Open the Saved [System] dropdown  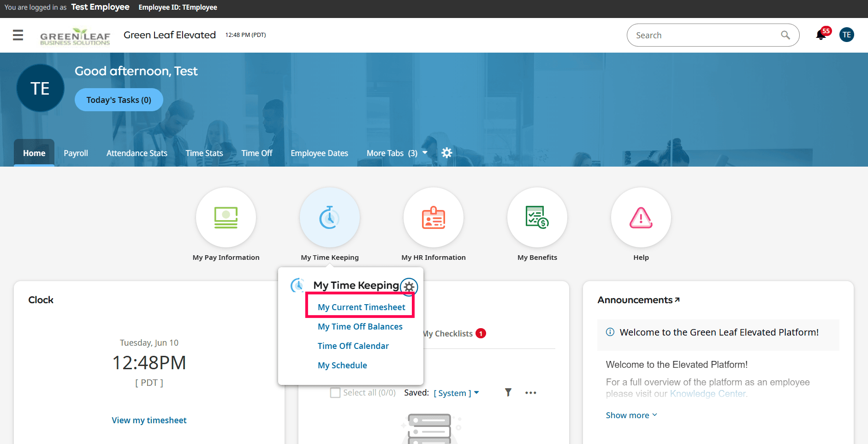[456, 393]
